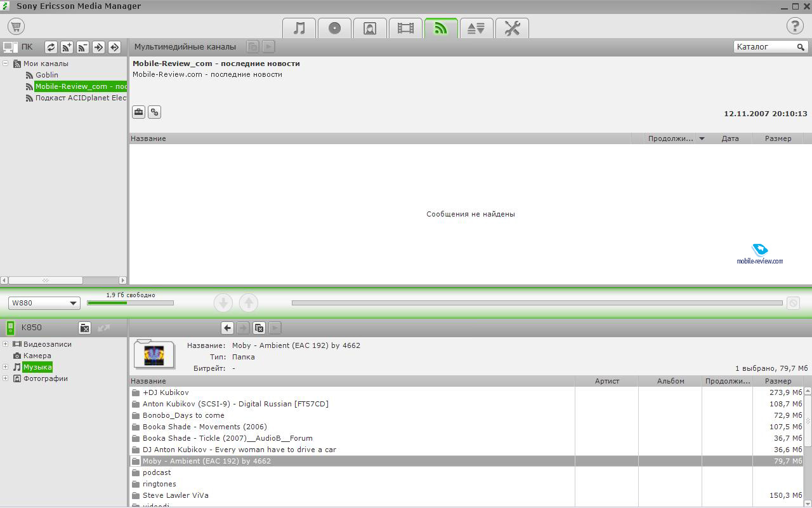Select Камера in device tree

(x=37, y=356)
